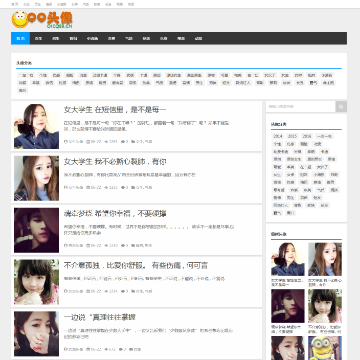Open the first item in the top gray menu
The image size is (360, 360).
(x=14, y=4)
